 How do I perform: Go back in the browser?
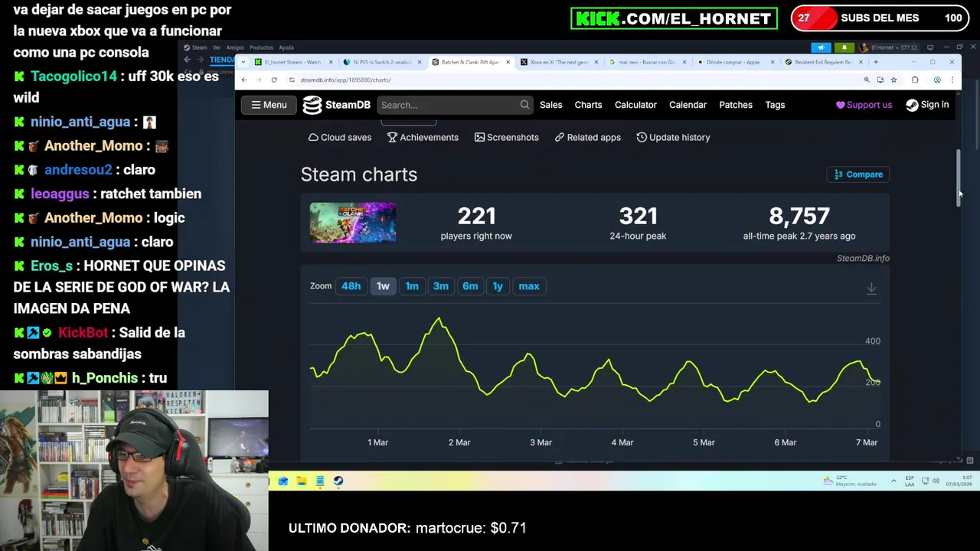pos(243,80)
